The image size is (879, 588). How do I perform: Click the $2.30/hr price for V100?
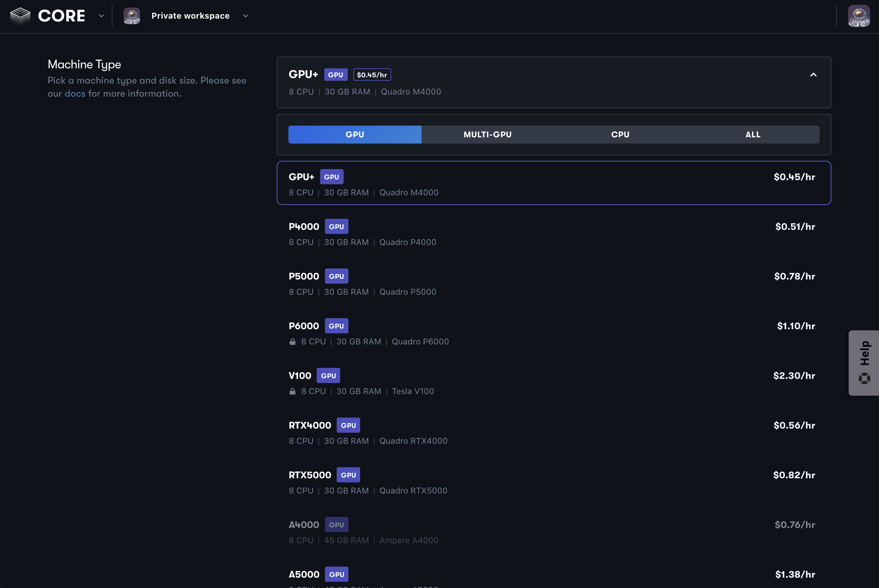click(794, 375)
